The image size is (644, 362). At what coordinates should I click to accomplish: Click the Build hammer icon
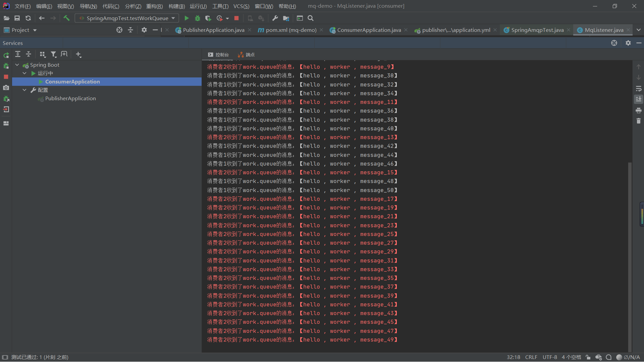[66, 18]
